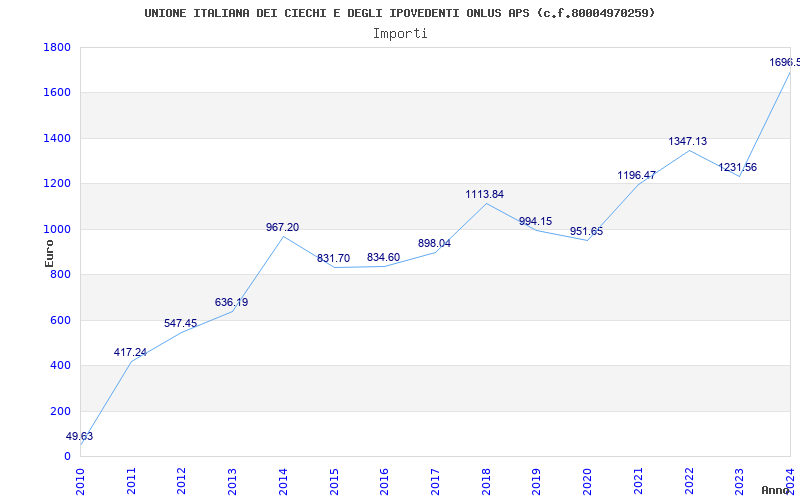Click x-axis year 2014
This screenshot has width=800, height=500.
tap(283, 481)
